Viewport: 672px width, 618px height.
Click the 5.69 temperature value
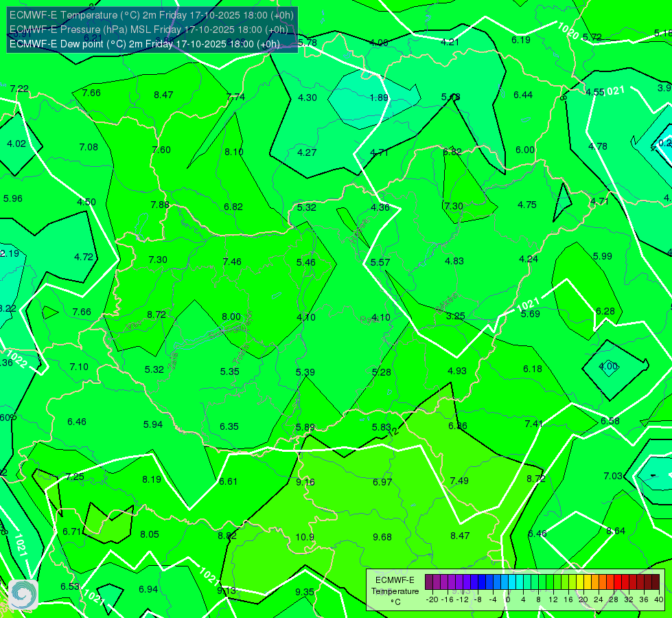(530, 314)
